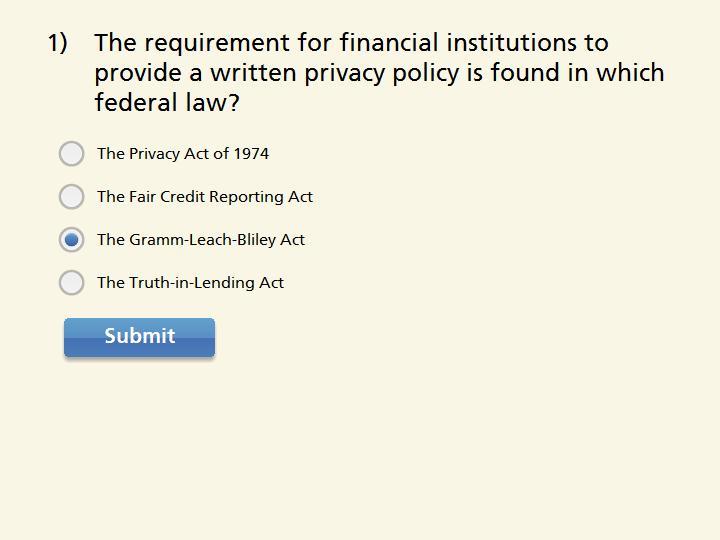Click the word "provide" in the question
Image resolution: width=720 pixels, height=540 pixels.
click(x=134, y=73)
